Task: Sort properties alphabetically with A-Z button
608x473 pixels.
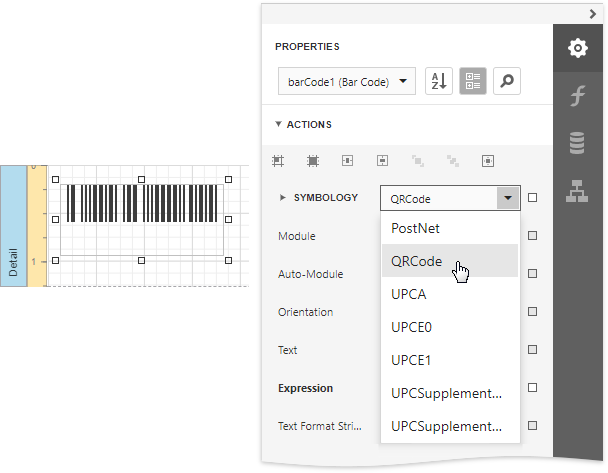Action: [439, 82]
